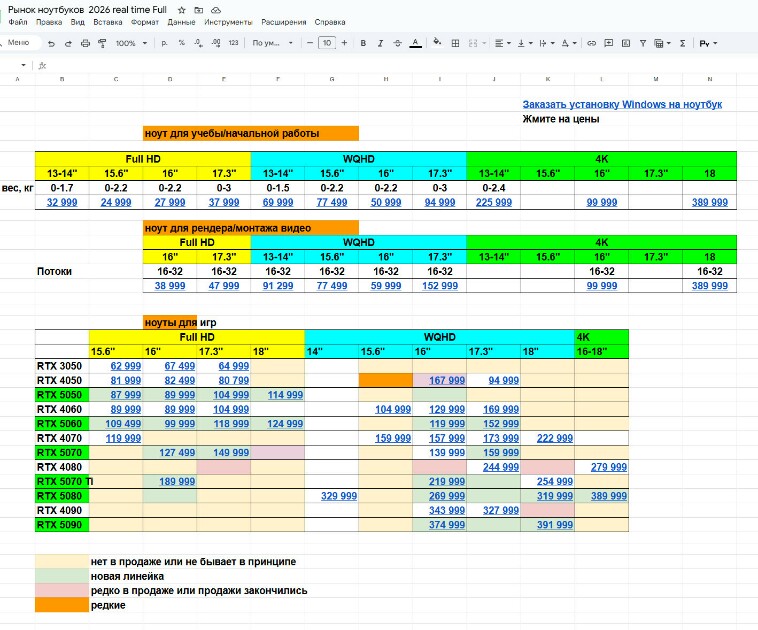The height and width of the screenshot is (630, 758).
Task: Select the orange legend cell beside "редкие"
Action: [62, 605]
